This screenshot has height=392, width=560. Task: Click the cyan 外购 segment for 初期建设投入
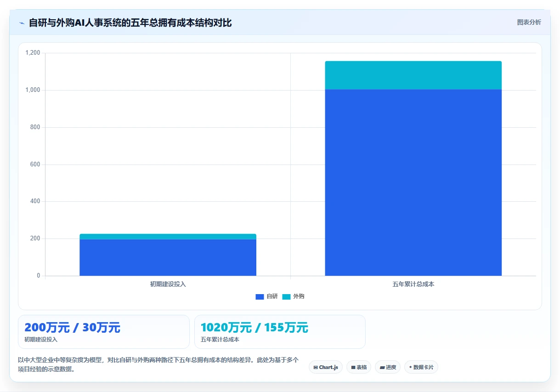(x=168, y=236)
